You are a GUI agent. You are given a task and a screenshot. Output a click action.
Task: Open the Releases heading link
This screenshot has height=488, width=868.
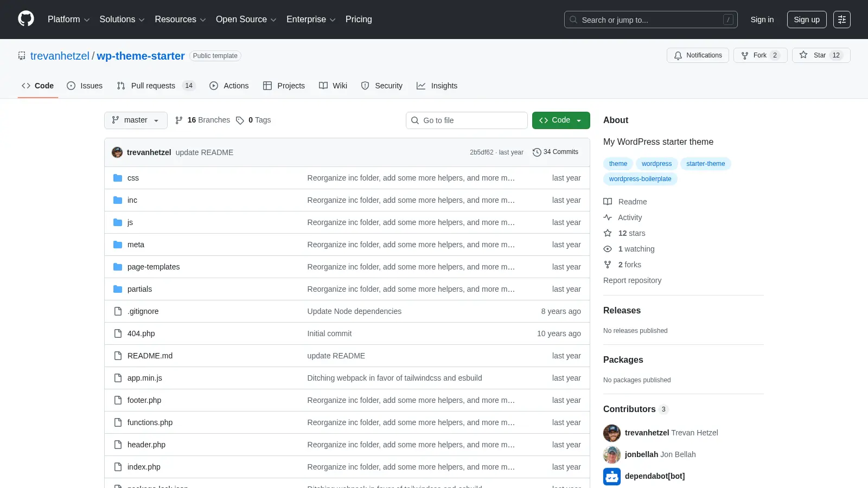622,311
